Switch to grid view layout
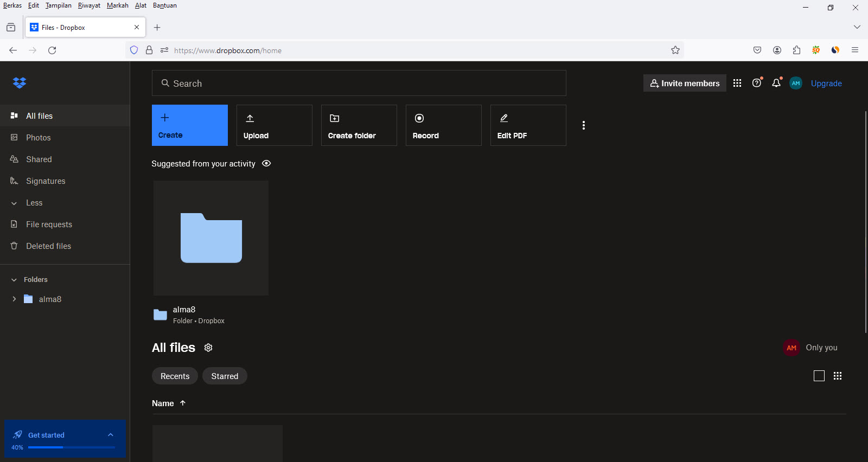This screenshot has width=868, height=462. (838, 376)
